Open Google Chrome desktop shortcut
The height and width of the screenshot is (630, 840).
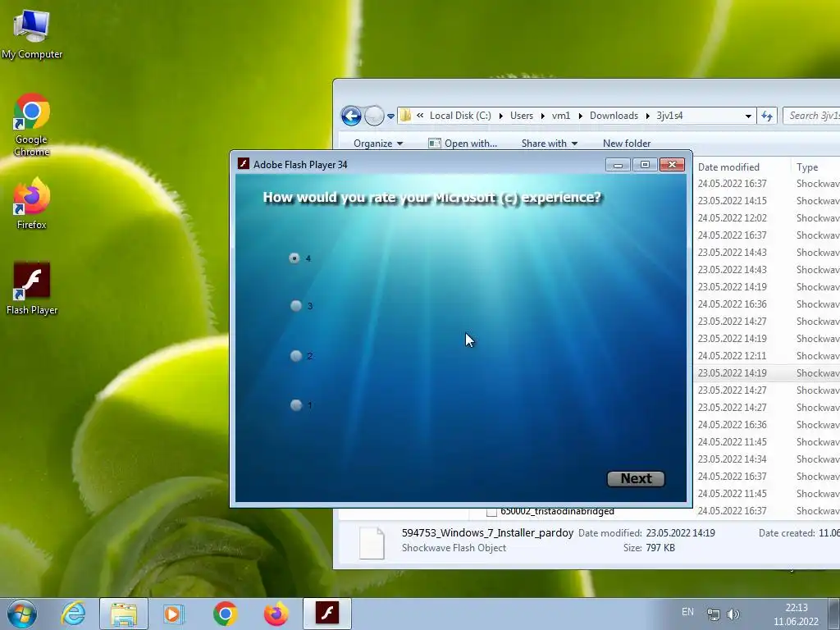point(32,125)
